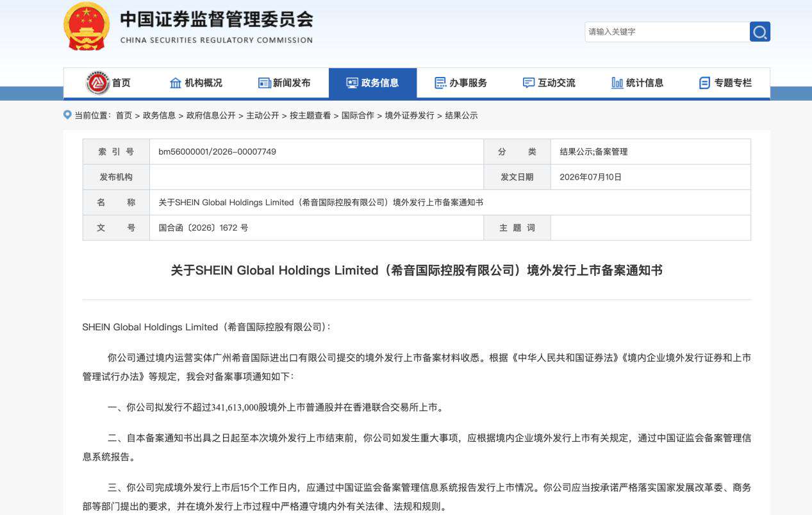Viewport: 812px width, 515px height.
Task: Click the building icon beside 机构概况
Action: (176, 83)
